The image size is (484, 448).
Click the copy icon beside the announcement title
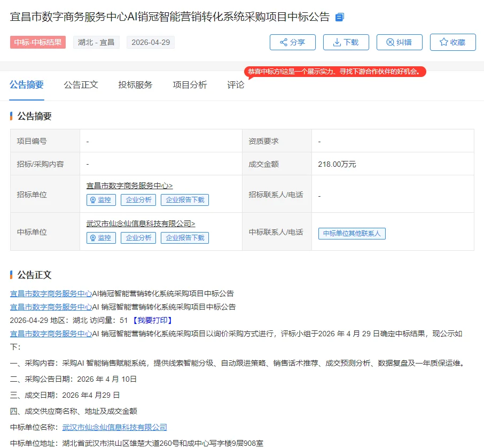pos(340,17)
